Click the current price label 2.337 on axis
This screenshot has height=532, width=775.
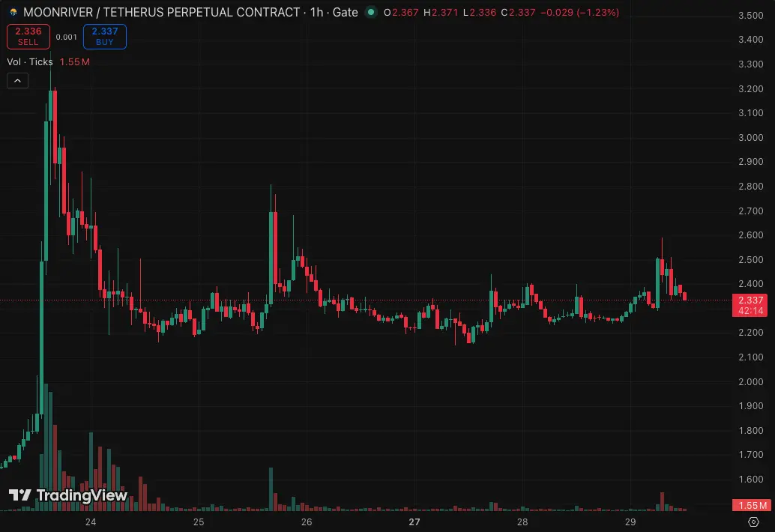coord(751,305)
